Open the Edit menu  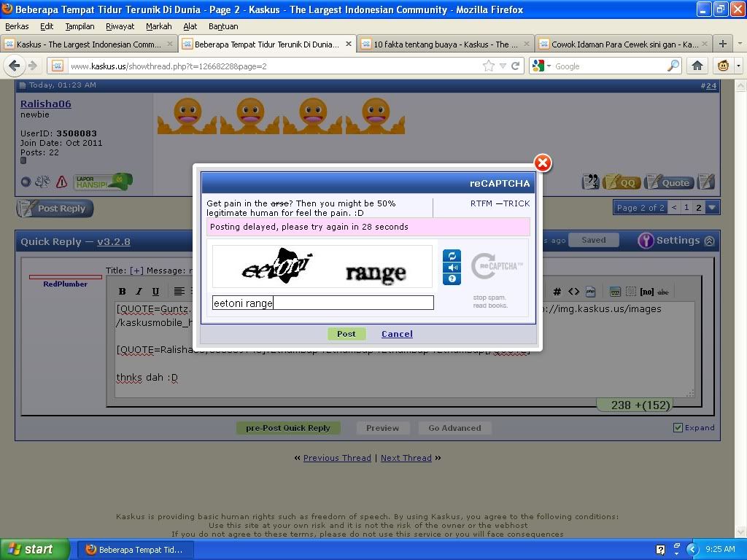pyautogui.click(x=47, y=26)
